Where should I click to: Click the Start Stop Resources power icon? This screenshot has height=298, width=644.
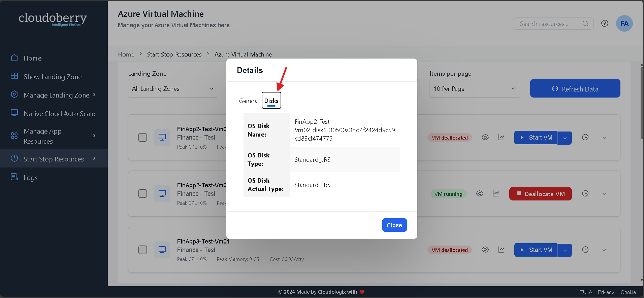14,158
